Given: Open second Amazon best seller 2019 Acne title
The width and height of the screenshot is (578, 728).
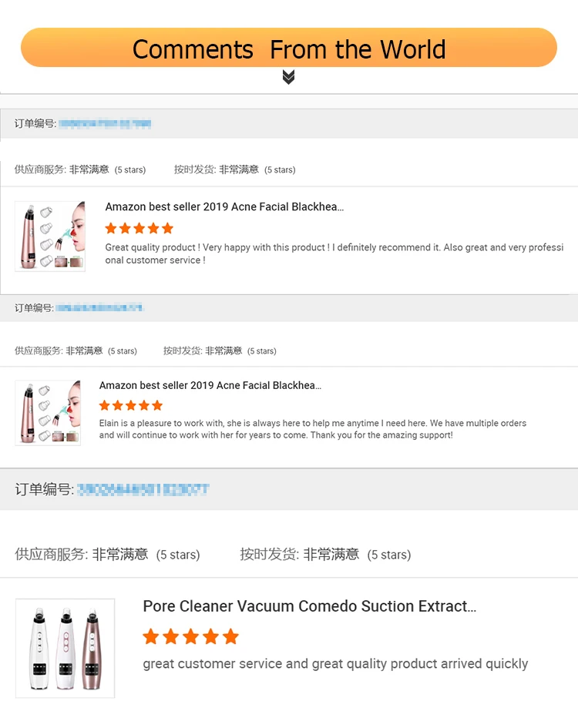Looking at the screenshot, I should tap(210, 385).
